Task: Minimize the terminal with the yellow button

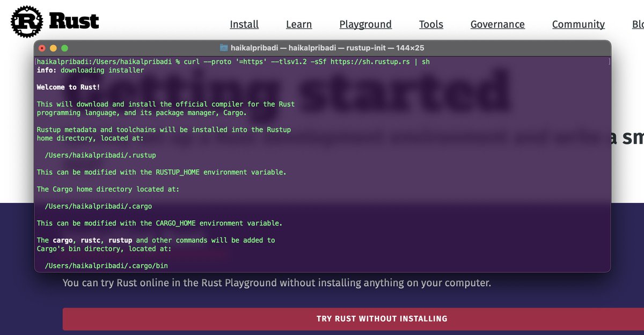Action: pyautogui.click(x=53, y=48)
